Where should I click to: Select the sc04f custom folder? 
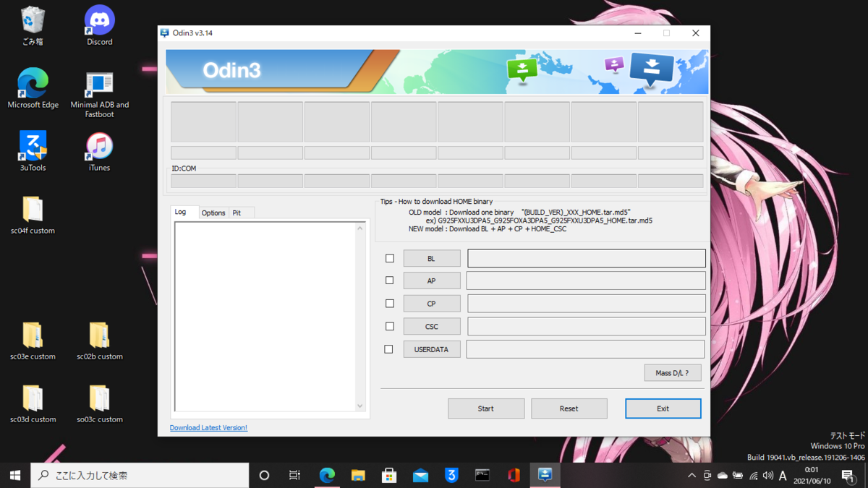click(33, 215)
